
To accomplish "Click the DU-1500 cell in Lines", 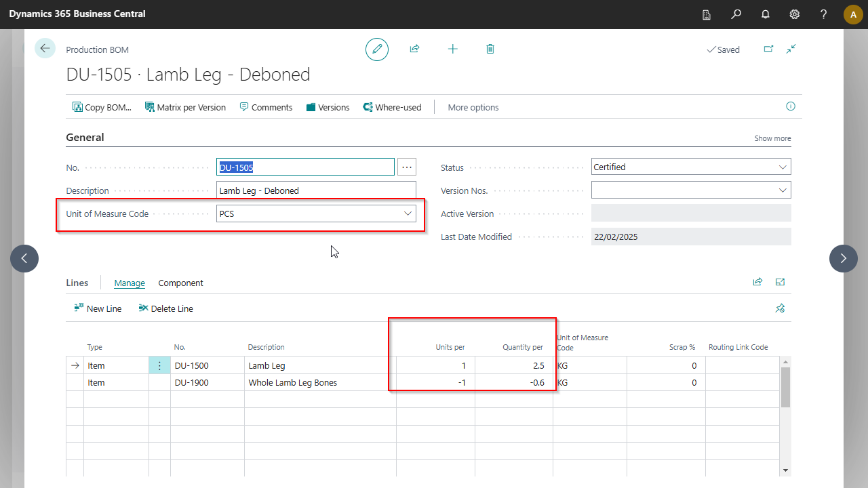I will pos(208,365).
